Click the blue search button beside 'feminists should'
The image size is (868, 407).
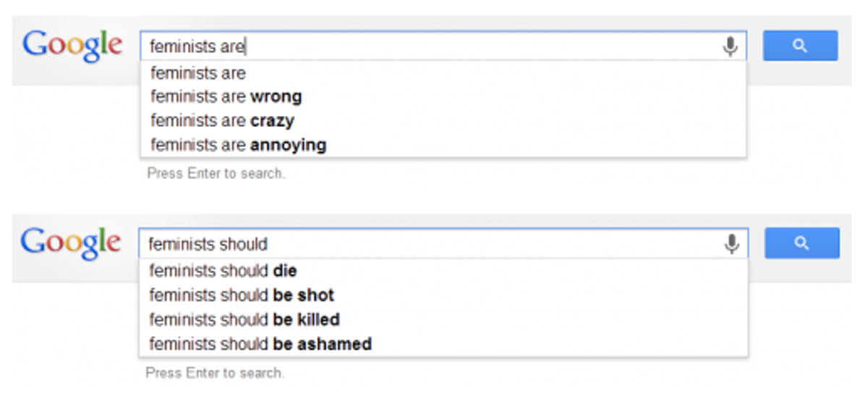pyautogui.click(x=801, y=243)
